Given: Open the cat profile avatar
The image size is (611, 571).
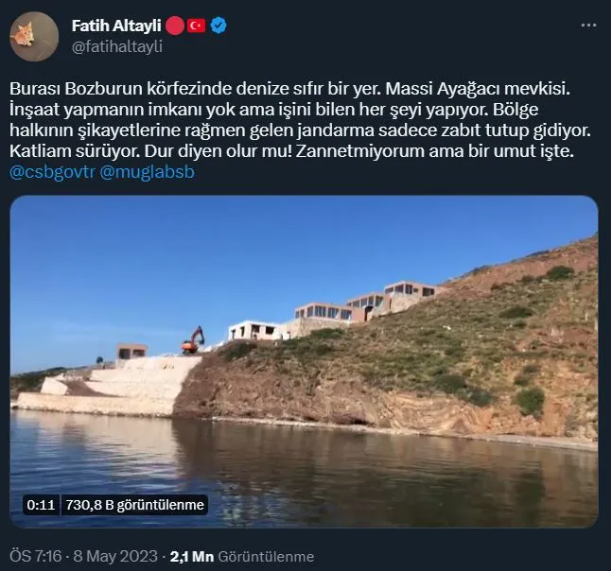Looking at the screenshot, I should coord(34,36).
